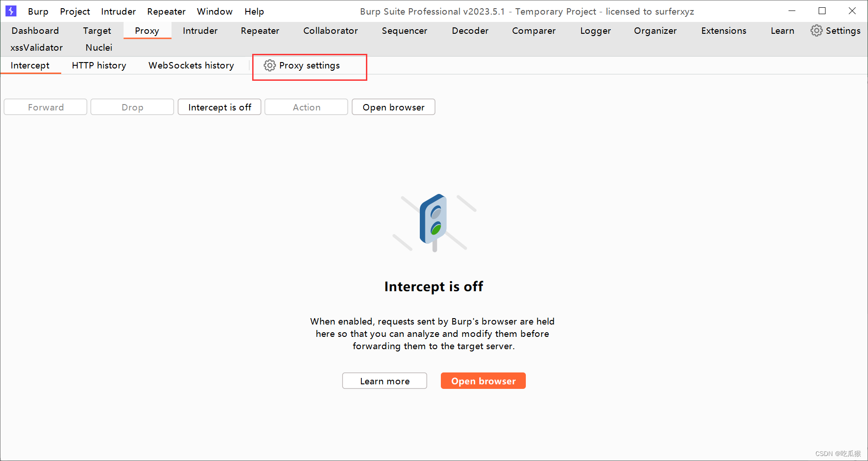Open the Sequencer tab
The image size is (868, 461).
[x=404, y=31]
